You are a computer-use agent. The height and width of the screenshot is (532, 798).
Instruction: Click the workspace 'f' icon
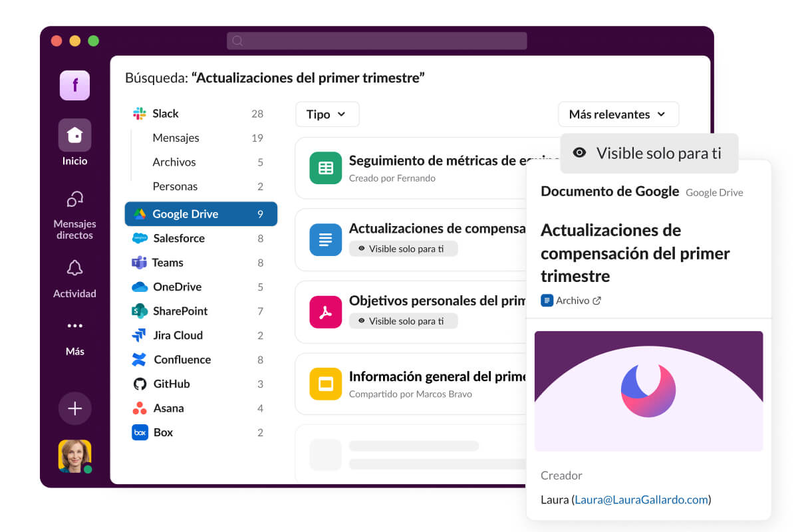click(74, 85)
